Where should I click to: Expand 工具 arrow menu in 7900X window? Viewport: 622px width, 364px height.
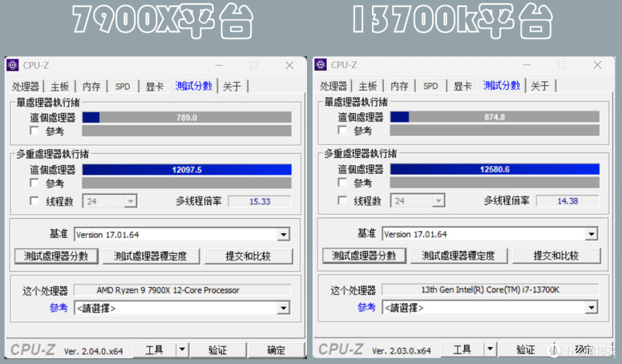click(x=182, y=350)
